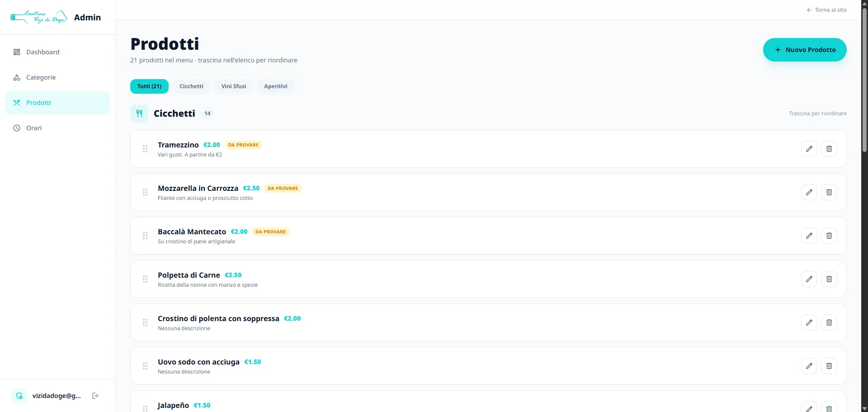Follow the Torna al sito link
868x412 pixels.
pyautogui.click(x=827, y=10)
